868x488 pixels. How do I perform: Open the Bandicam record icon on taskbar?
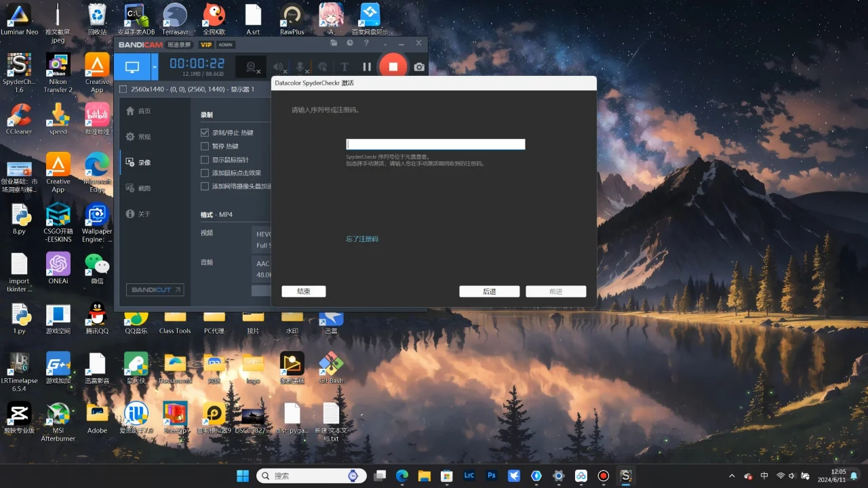(x=604, y=476)
